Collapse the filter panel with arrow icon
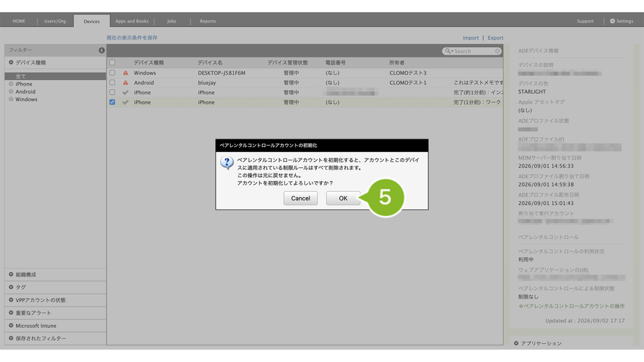The height and width of the screenshot is (362, 644). point(101,50)
